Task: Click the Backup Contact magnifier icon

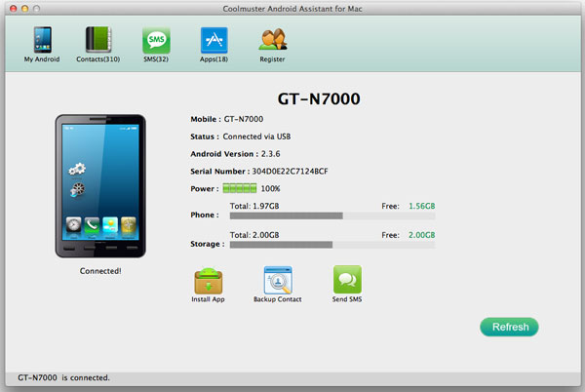Action: click(x=278, y=280)
